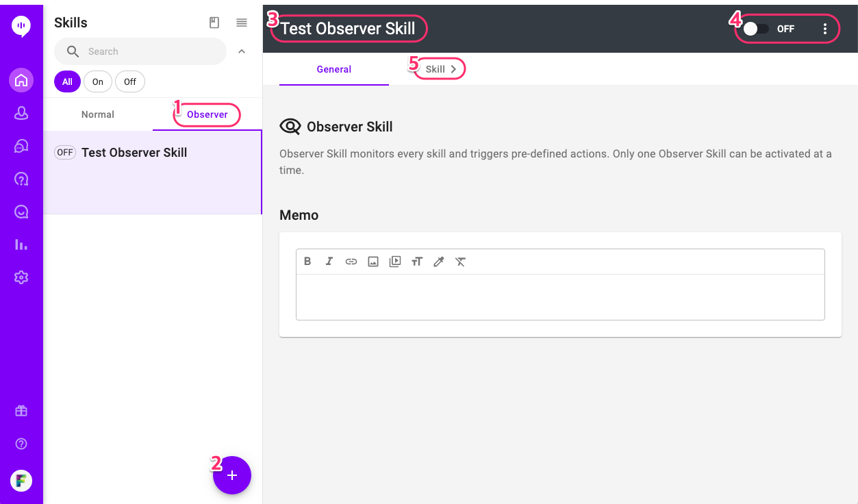Open the help circle icon in sidebar
Image resolution: width=858 pixels, height=504 pixels.
[x=21, y=444]
